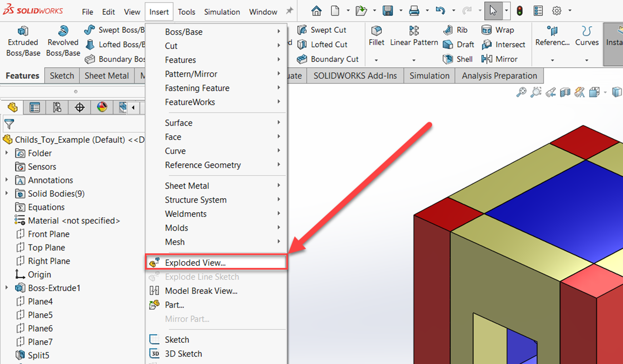Click the Zoom to Fit icon
This screenshot has width=623, height=364.
click(521, 92)
